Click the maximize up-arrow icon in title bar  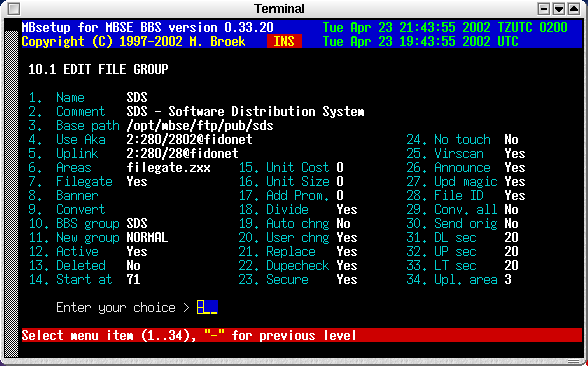tap(574, 9)
